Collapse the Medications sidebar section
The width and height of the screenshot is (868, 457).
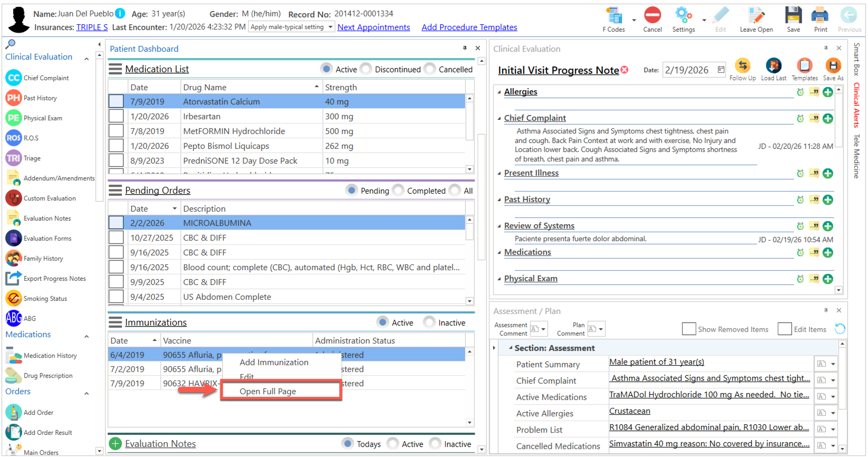click(87, 336)
